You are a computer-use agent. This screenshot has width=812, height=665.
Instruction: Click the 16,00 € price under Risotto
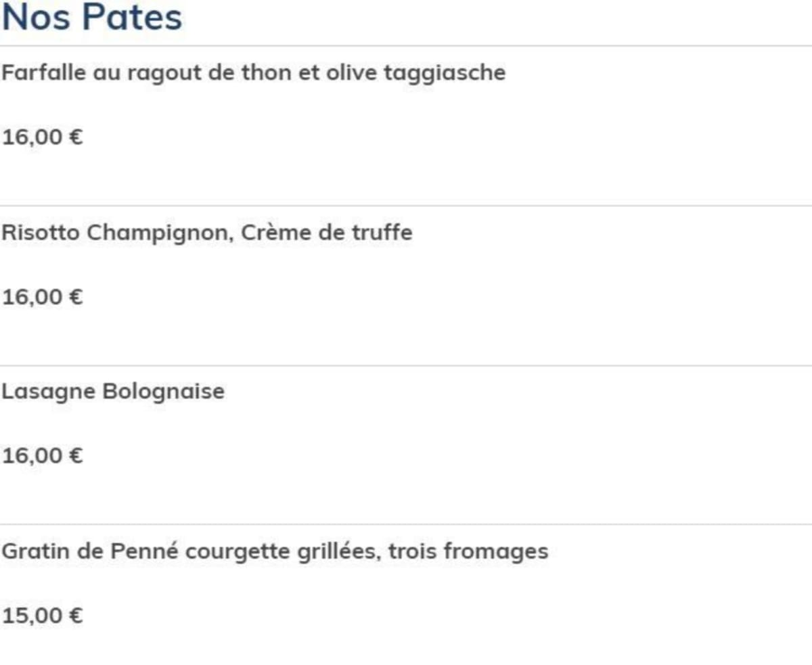tap(43, 297)
